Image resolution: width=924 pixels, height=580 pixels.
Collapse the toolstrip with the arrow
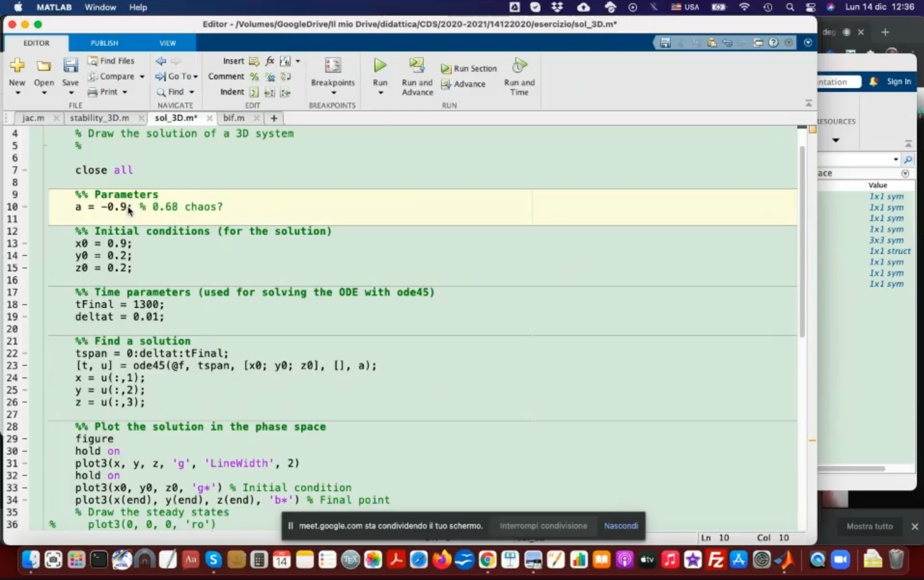809,103
